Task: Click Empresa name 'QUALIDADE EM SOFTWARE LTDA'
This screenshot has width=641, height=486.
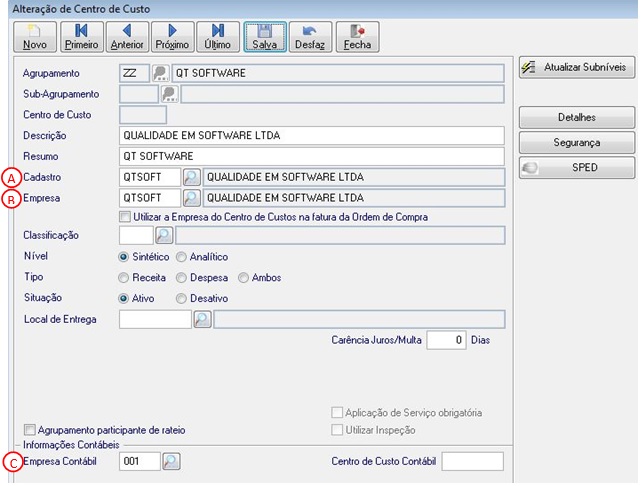Action: tap(354, 198)
